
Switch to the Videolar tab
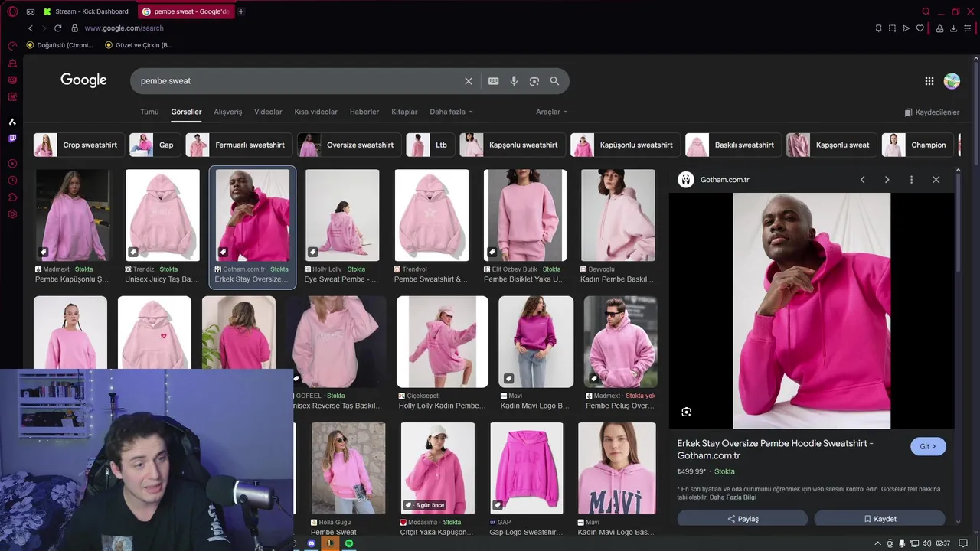tap(268, 112)
